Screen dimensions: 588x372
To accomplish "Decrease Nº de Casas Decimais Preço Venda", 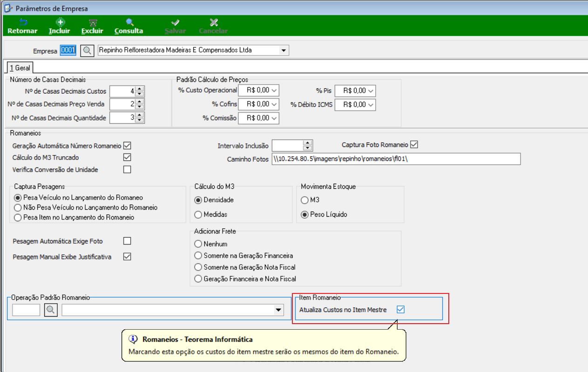I will (x=140, y=107).
